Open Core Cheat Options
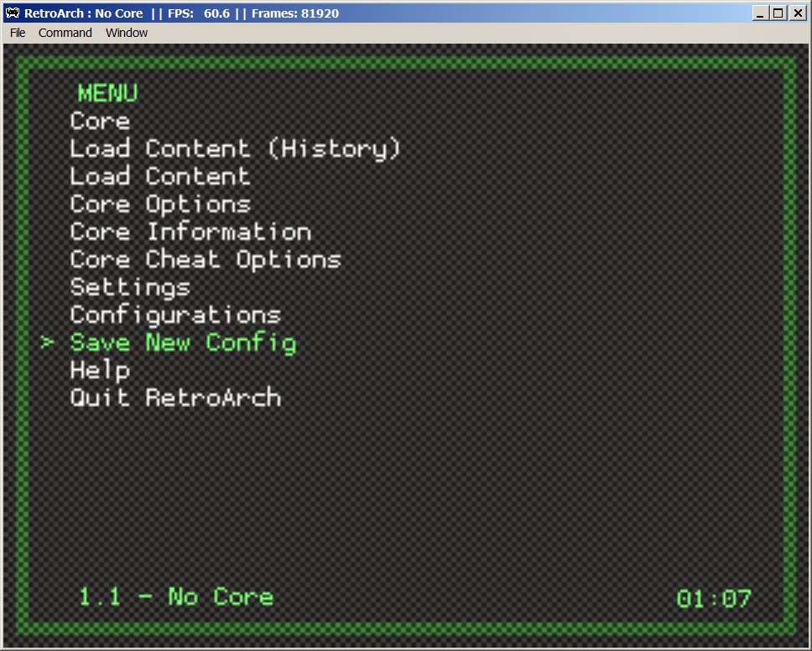The width and height of the screenshot is (812, 651). (x=206, y=260)
